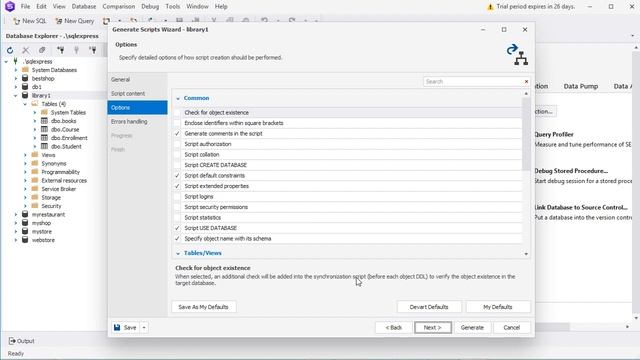Click the greyed-out plug icon in Database Explorer
The image size is (640, 360).
pos(76,50)
